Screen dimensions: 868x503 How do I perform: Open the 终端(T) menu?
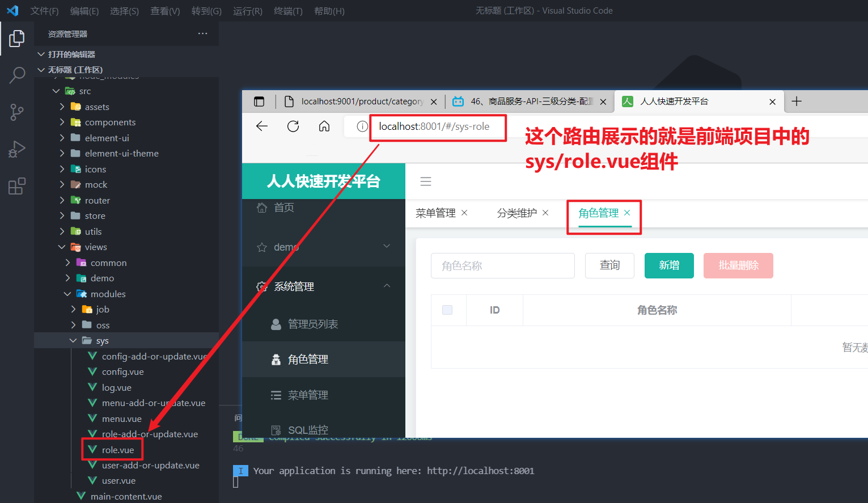pyautogui.click(x=288, y=11)
